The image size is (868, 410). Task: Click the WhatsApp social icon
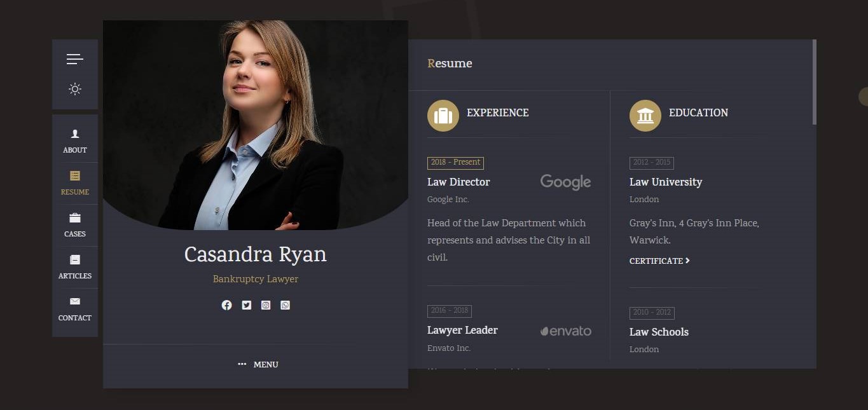(x=286, y=305)
